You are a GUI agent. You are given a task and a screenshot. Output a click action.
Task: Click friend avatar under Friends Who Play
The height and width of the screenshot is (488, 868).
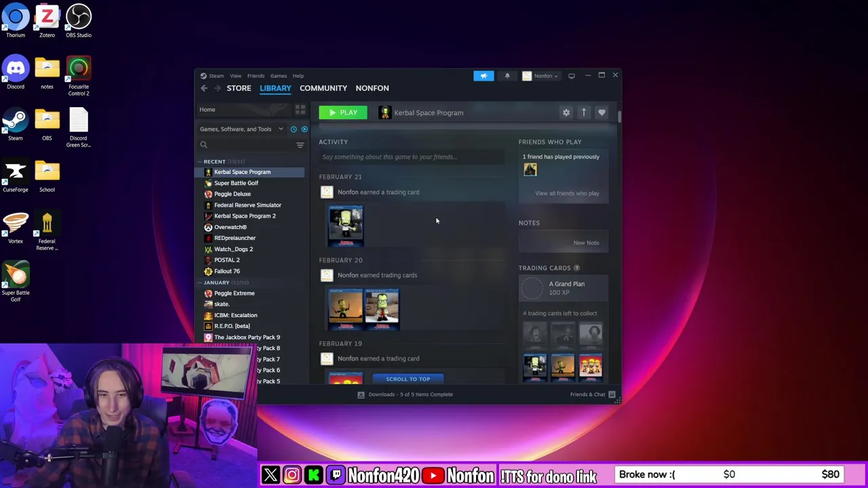pyautogui.click(x=530, y=170)
